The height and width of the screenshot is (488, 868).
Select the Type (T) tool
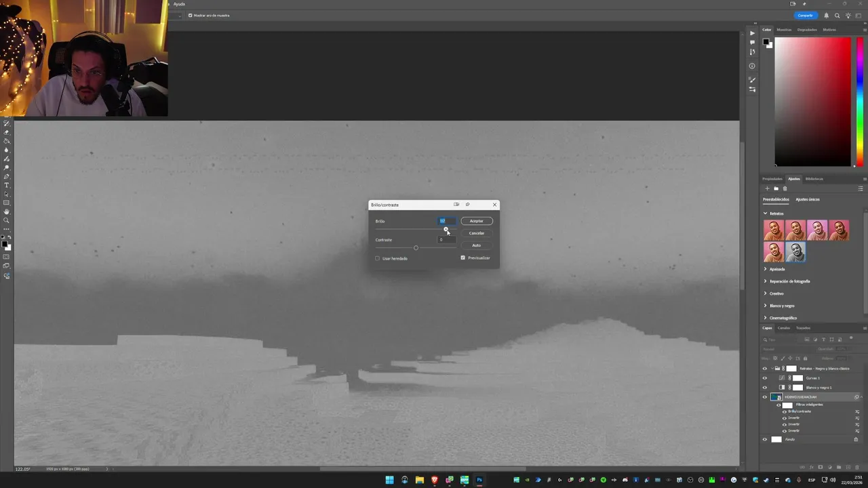coord(7,185)
